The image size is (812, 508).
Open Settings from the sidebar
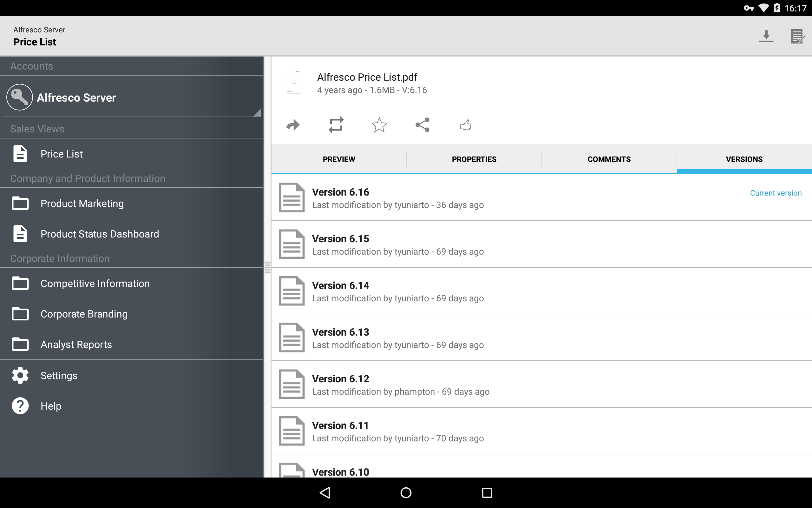132,375
